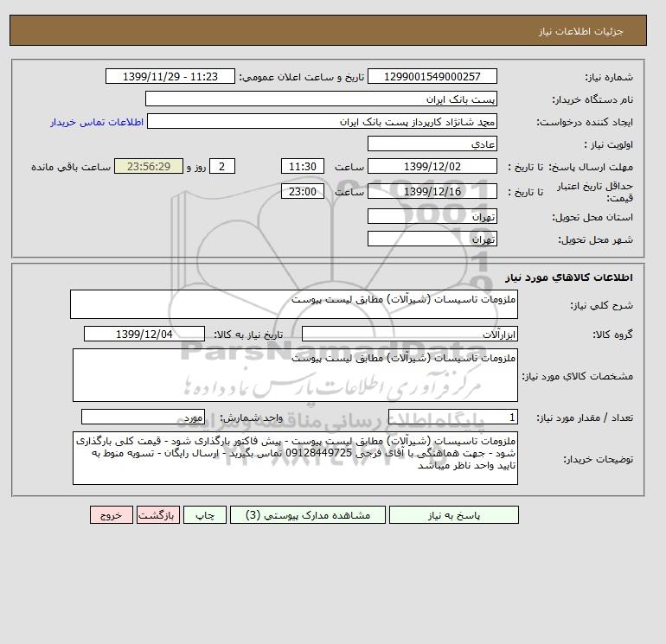The height and width of the screenshot is (644, 666).
Task: Click the delivery city field تهران
Action: click(x=432, y=239)
